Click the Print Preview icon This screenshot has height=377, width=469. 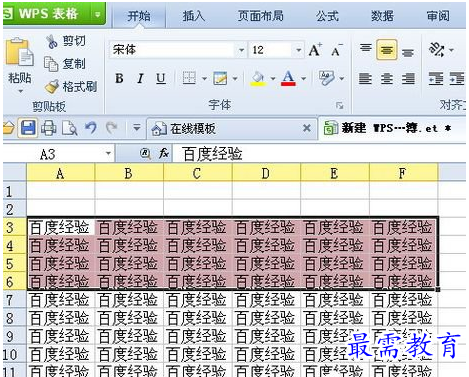pos(69,128)
